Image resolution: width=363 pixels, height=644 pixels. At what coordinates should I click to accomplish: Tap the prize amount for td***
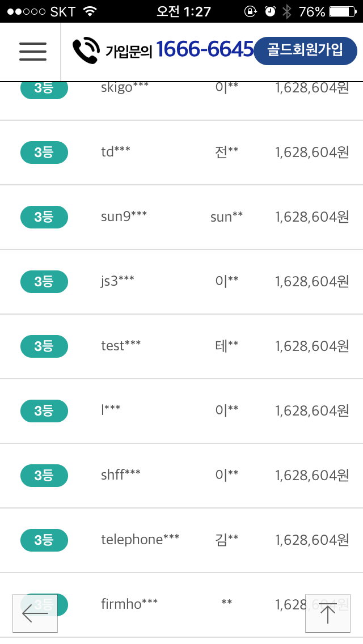(312, 152)
